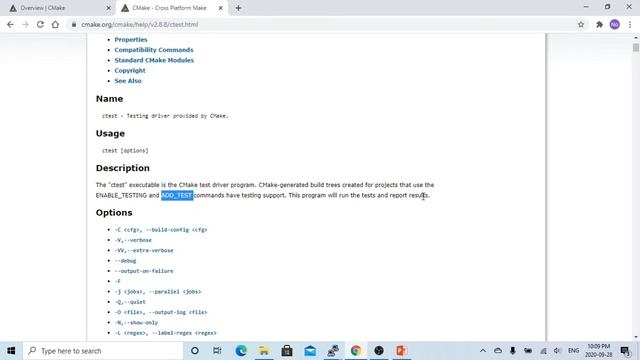Open the -N,--show-only option link
The image size is (640, 360).
pyautogui.click(x=136, y=322)
